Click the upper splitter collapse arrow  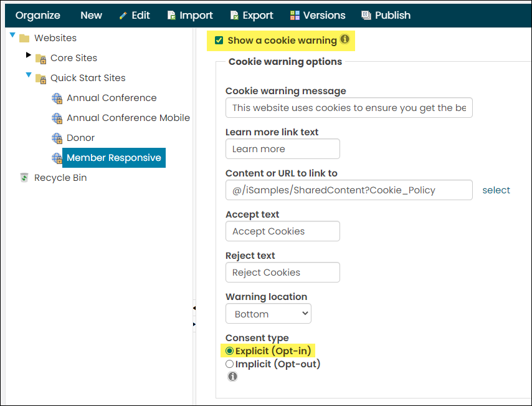194,308
